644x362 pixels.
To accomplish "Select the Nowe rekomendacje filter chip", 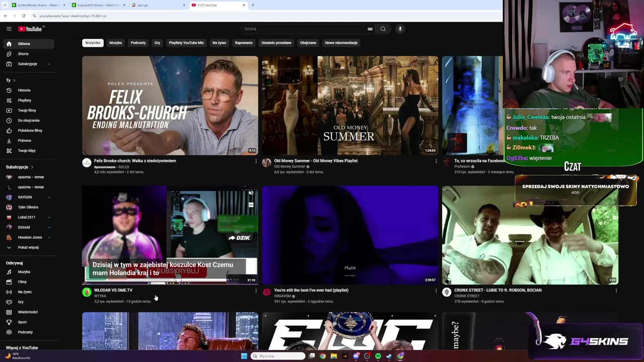I will click(x=341, y=43).
